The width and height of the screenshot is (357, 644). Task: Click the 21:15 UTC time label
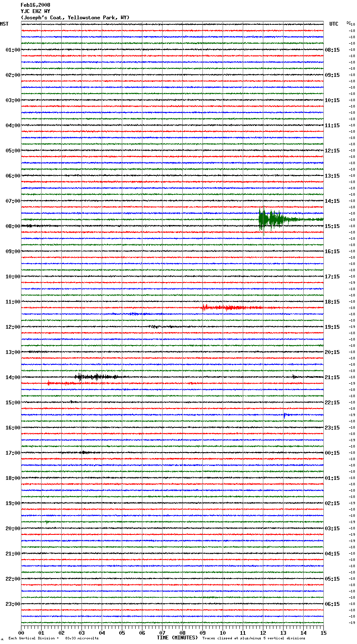[332, 377]
